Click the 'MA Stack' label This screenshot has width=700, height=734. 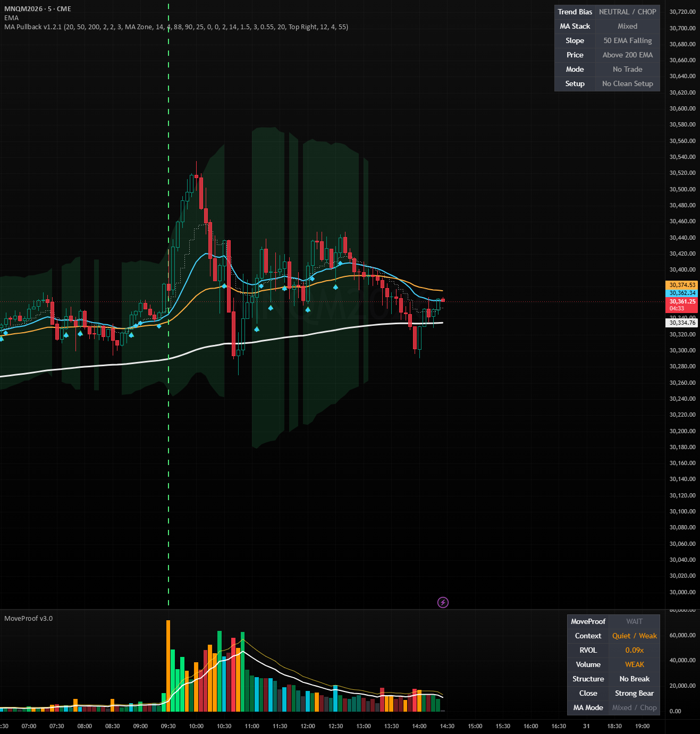575,26
